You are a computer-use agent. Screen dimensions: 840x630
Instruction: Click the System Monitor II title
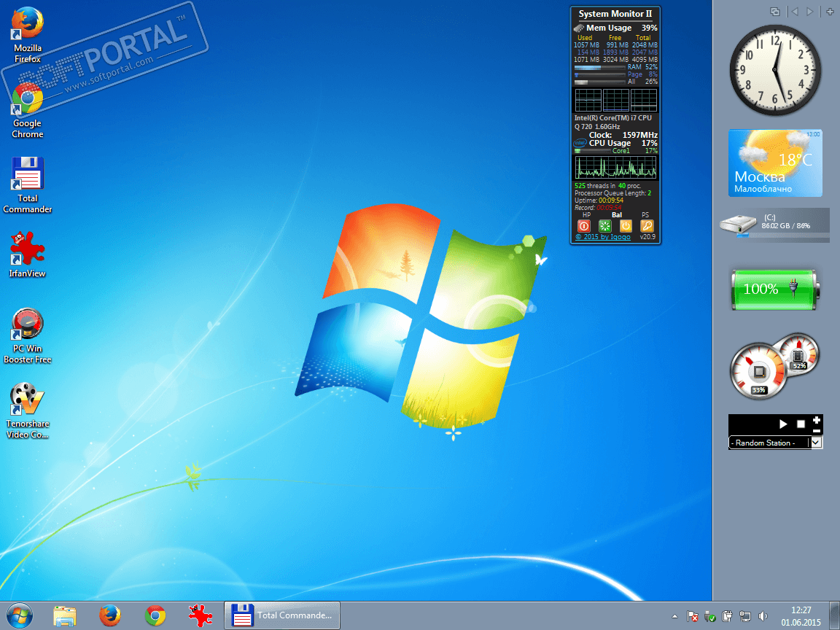click(615, 14)
